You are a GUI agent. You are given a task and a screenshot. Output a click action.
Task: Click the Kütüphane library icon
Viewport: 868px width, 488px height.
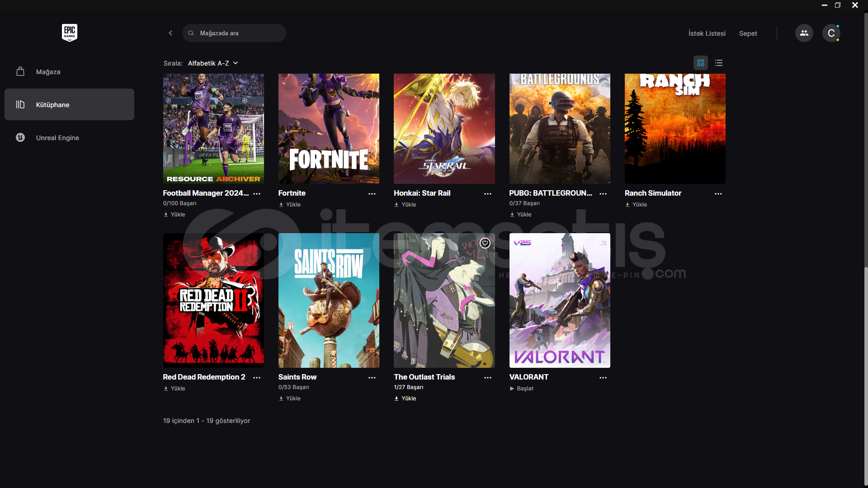pos(20,104)
